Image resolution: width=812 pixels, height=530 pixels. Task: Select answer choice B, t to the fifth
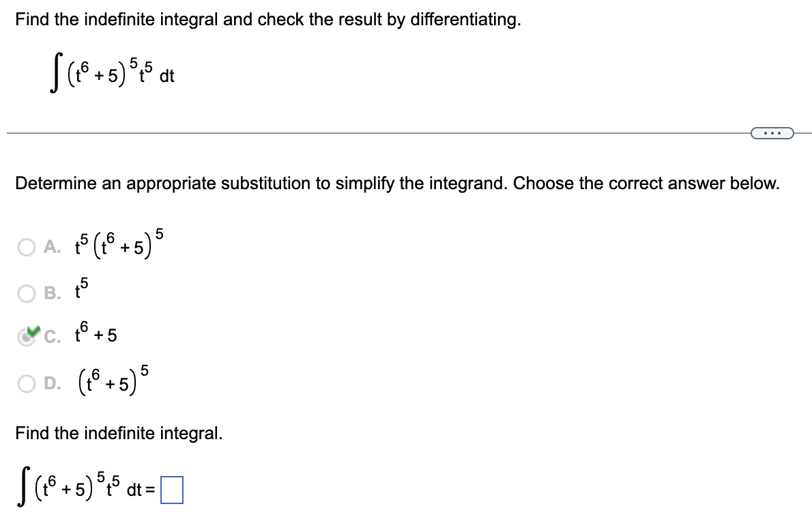tap(26, 293)
